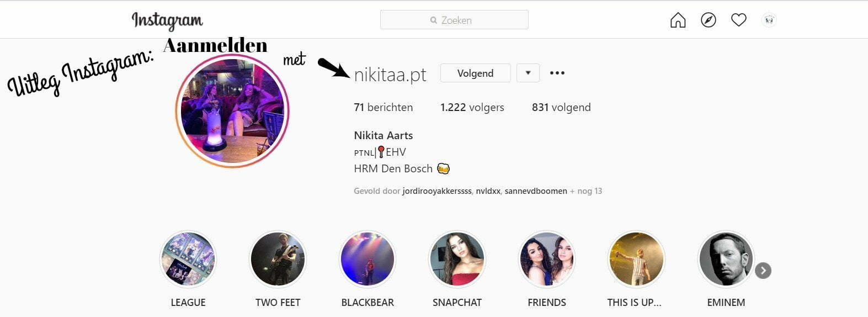Click the search magnifier in Zoeken field
The image size is (868, 317).
(x=434, y=20)
